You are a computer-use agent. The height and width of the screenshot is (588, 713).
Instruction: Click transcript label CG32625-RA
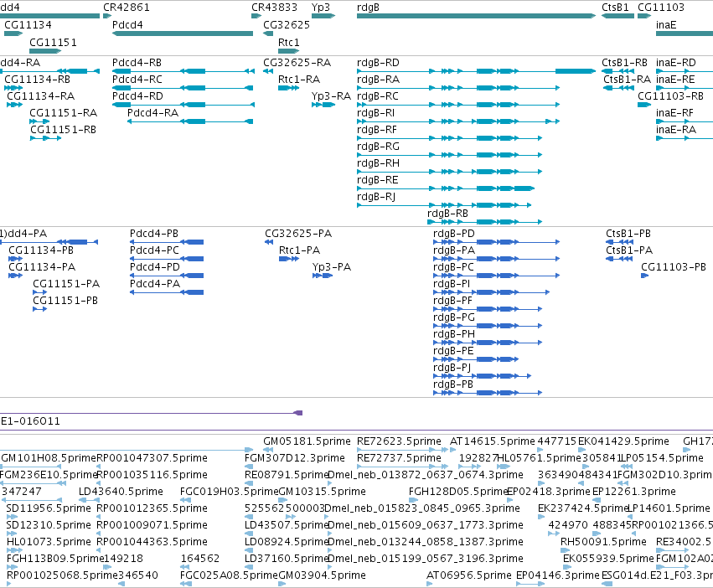coord(297,63)
